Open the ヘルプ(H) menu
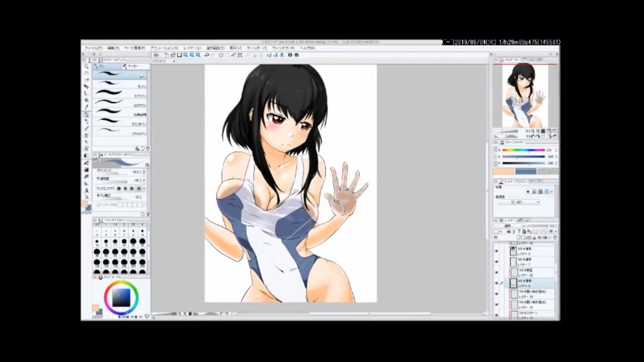The width and height of the screenshot is (644, 362). click(307, 48)
